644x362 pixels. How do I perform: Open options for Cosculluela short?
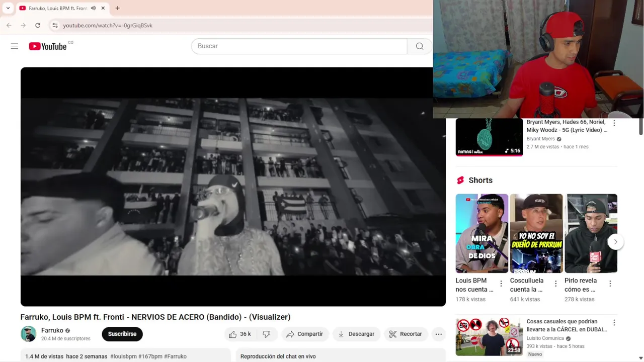pos(555,284)
